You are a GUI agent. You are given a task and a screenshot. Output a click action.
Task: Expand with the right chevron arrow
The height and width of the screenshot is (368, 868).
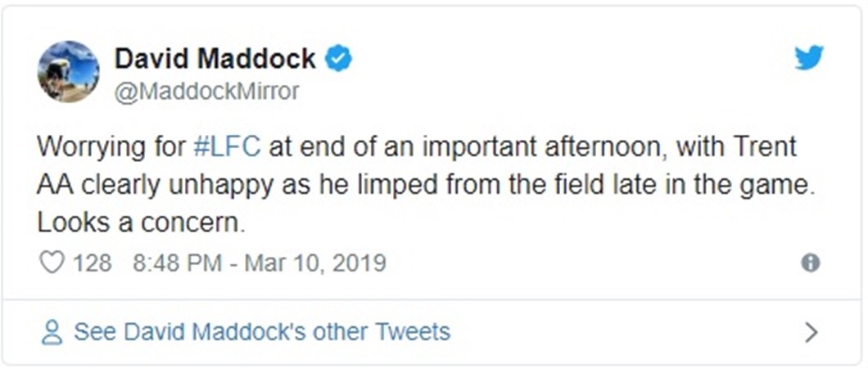(811, 331)
